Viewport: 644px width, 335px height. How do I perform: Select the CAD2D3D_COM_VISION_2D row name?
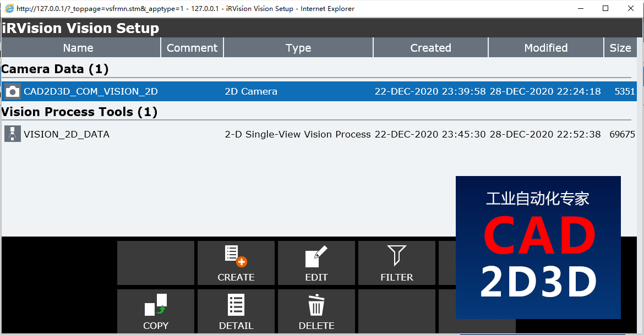[x=91, y=91]
